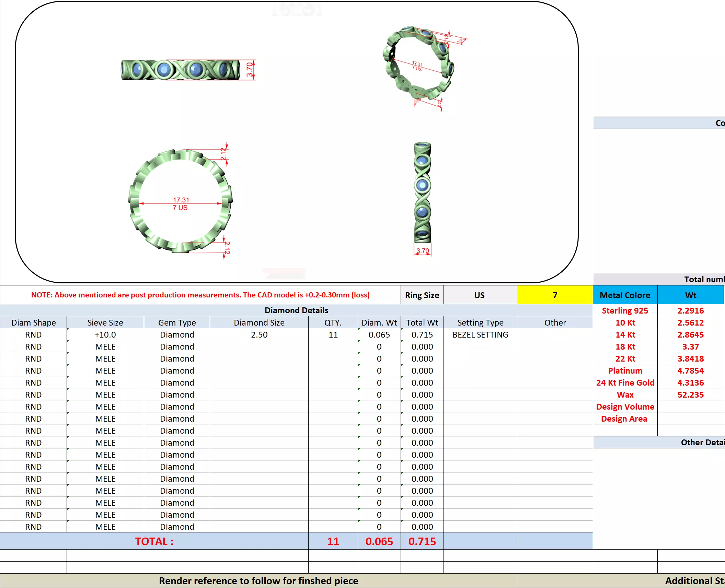Click the Diamond Size value 2.50
Image resolution: width=725 pixels, height=588 pixels.
point(259,334)
